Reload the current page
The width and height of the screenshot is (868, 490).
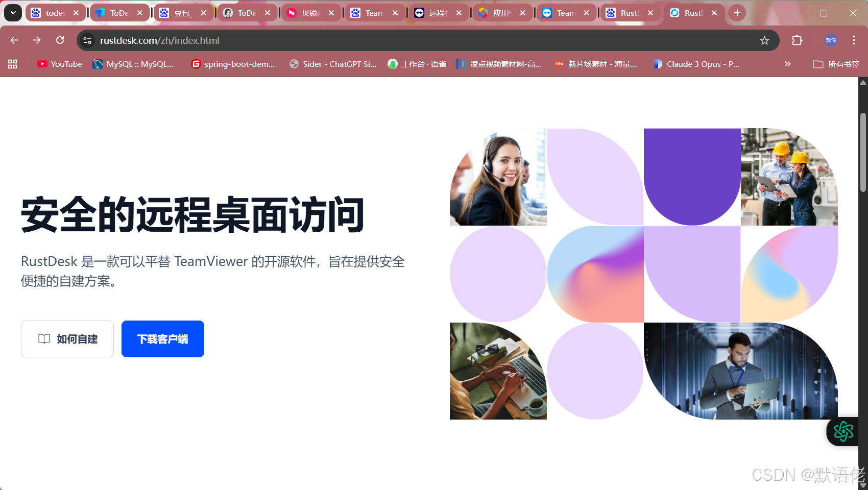tap(60, 40)
